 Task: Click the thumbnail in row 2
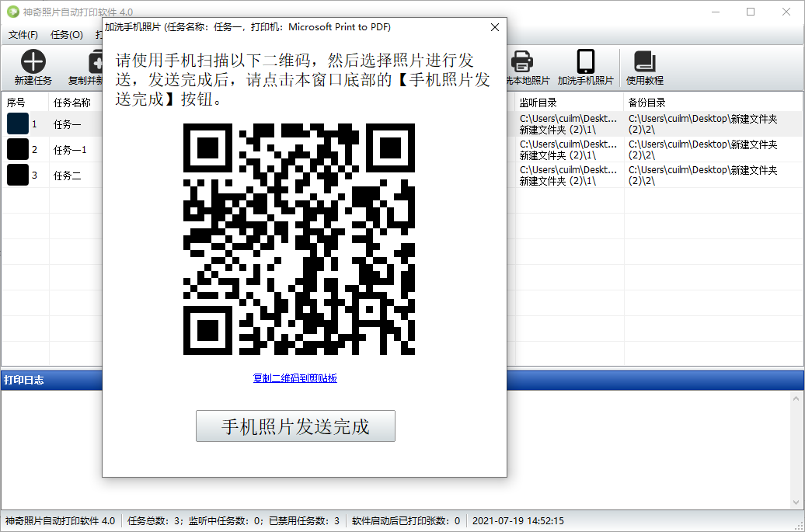point(18,150)
